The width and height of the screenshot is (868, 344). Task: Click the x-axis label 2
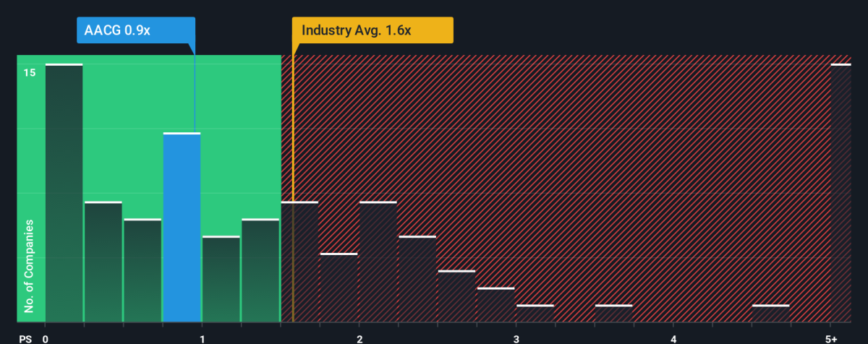click(359, 339)
